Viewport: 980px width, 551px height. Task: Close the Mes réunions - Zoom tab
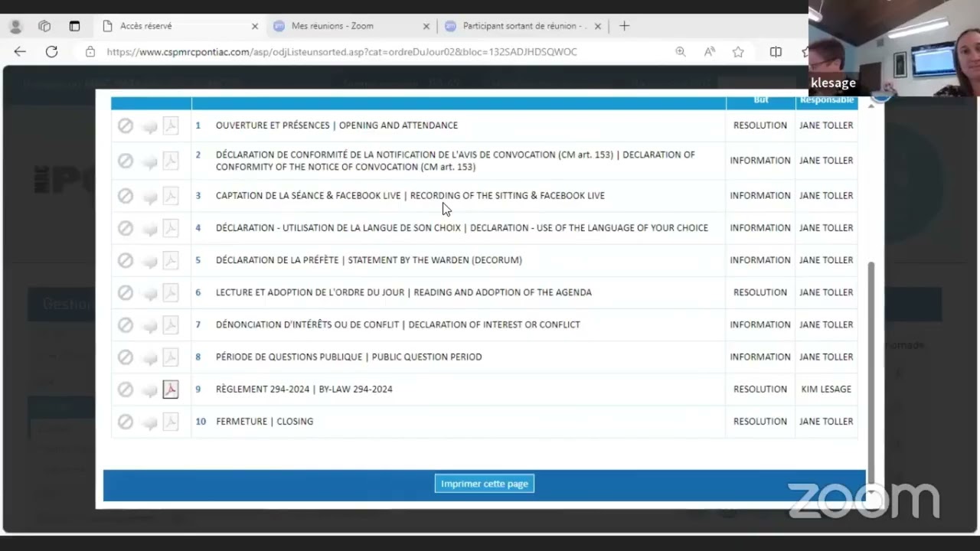tap(426, 26)
